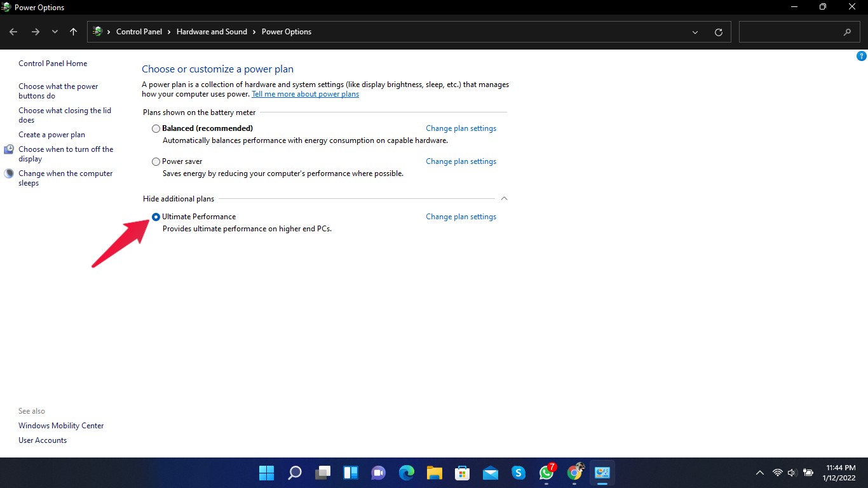The width and height of the screenshot is (868, 488).
Task: Open Create a power plan link
Action: 51,135
